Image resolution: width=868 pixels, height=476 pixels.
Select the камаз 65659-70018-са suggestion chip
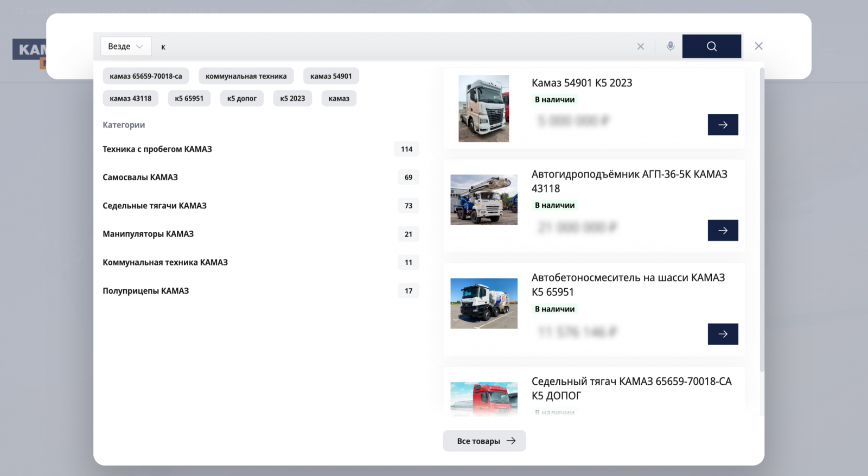(146, 76)
